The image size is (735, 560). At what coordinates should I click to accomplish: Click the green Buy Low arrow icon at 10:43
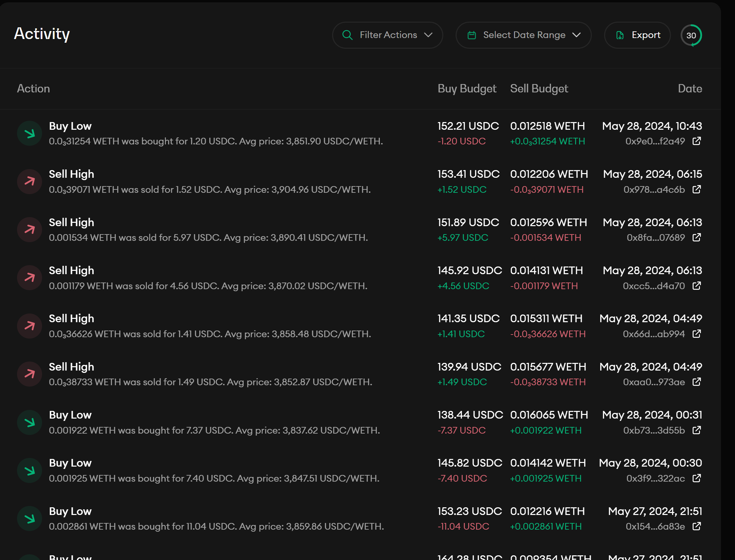[30, 133]
